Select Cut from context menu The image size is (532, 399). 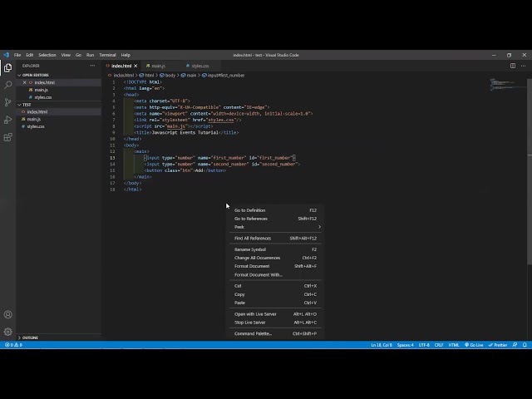click(275, 286)
